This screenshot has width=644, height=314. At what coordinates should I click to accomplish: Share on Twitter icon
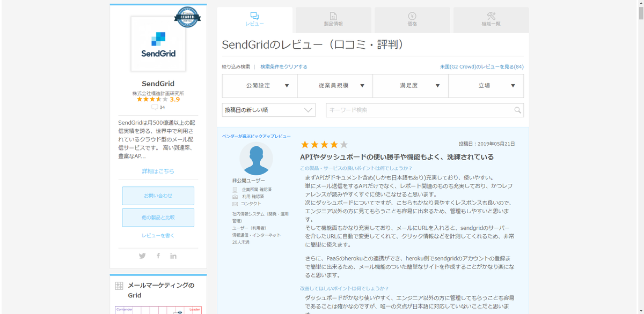click(x=142, y=256)
